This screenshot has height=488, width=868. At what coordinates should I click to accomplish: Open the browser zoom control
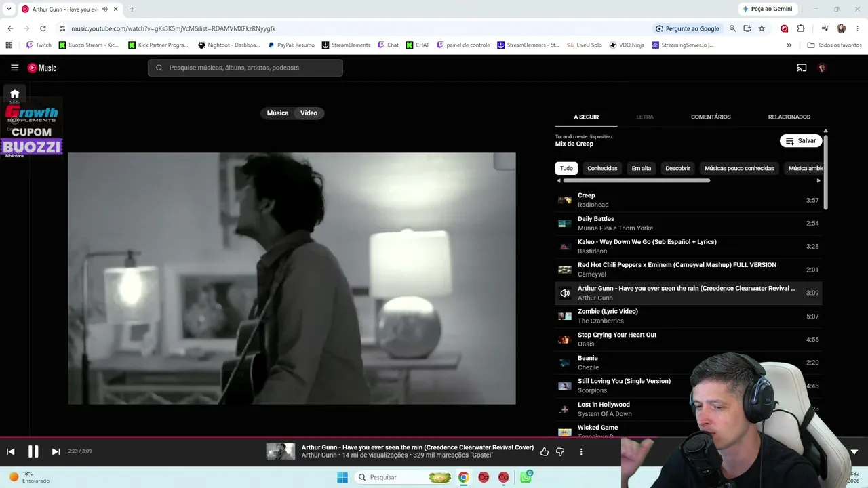pos(732,28)
